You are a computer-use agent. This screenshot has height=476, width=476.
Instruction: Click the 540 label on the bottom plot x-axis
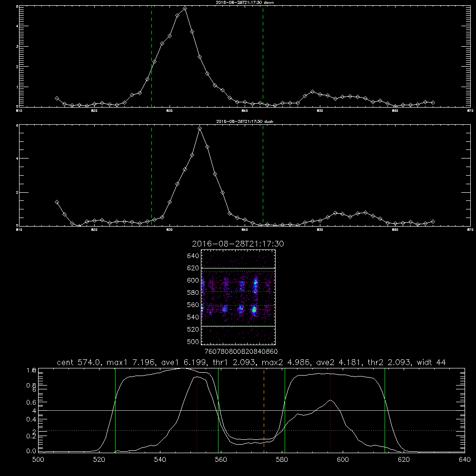160,460
